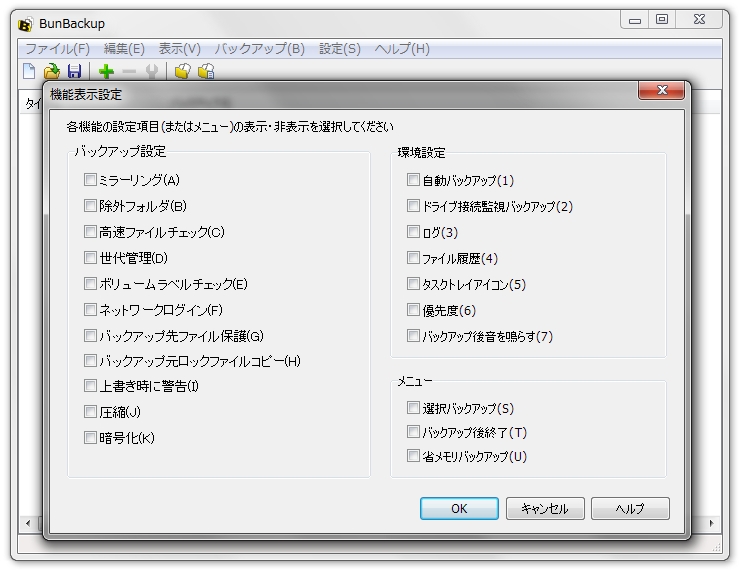Enable 自動バックアップ(1) checkbox
This screenshot has width=740, height=571.
click(413, 179)
